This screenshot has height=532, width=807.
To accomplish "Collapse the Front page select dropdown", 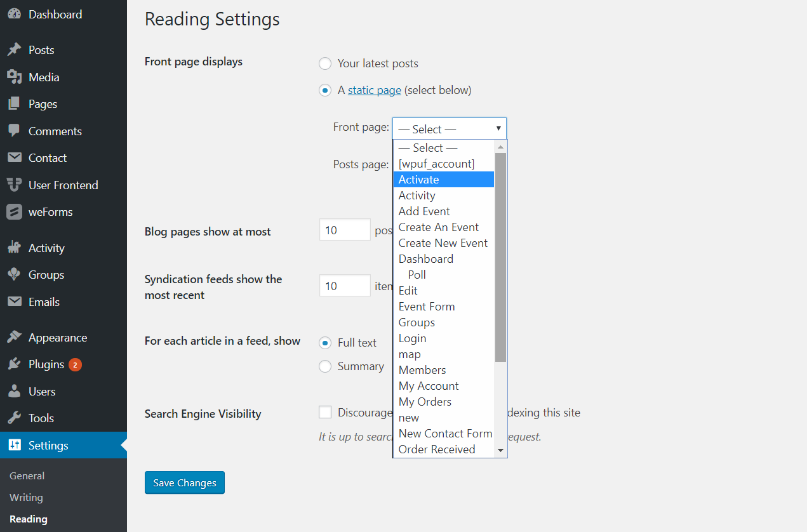I will (449, 129).
